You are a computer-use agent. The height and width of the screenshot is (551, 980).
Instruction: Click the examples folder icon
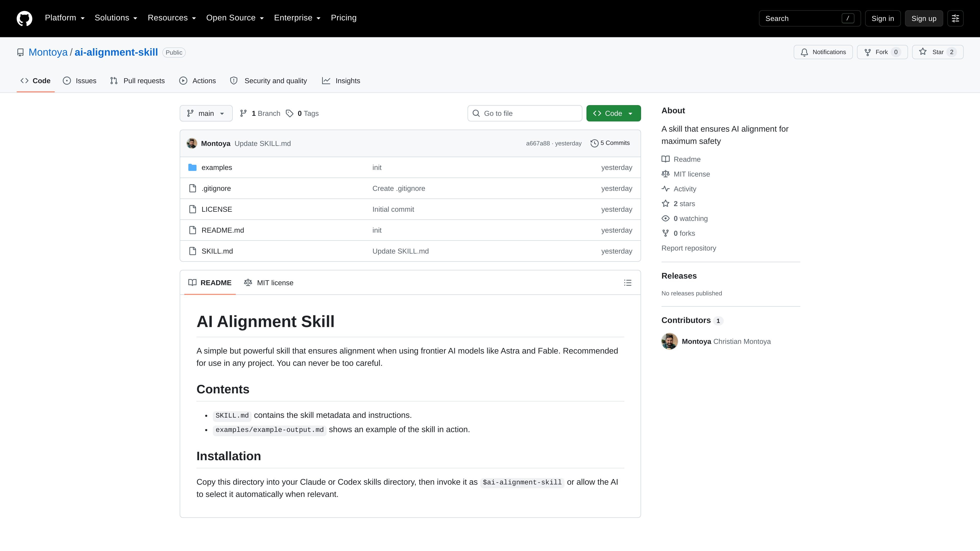(192, 167)
